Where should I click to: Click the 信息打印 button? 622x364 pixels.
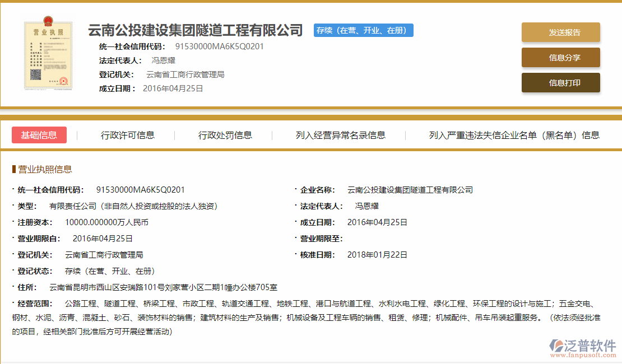click(x=560, y=82)
